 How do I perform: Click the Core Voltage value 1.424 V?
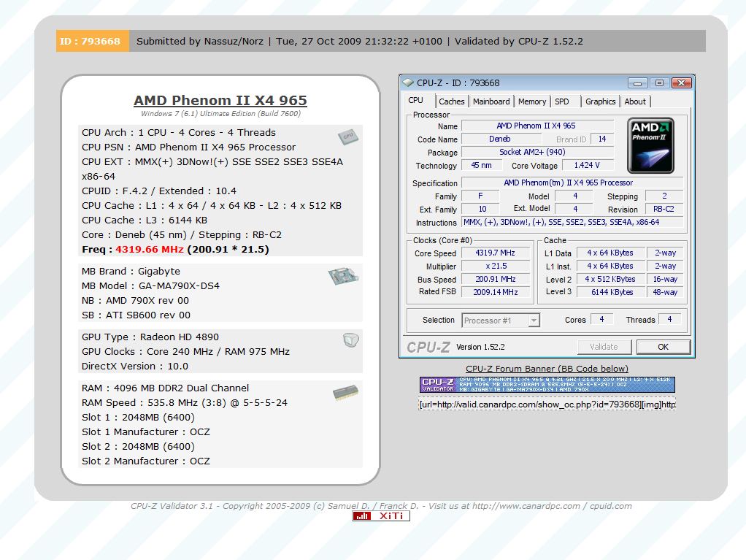click(x=588, y=165)
